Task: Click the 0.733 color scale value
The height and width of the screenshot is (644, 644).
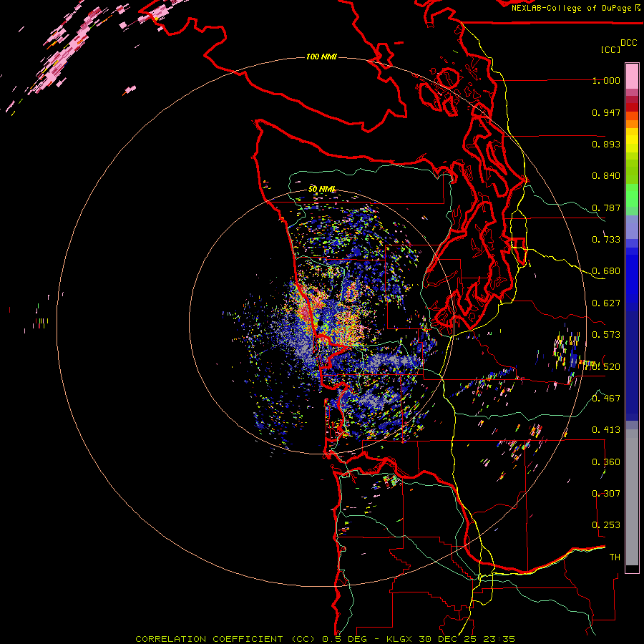Action: (606, 240)
